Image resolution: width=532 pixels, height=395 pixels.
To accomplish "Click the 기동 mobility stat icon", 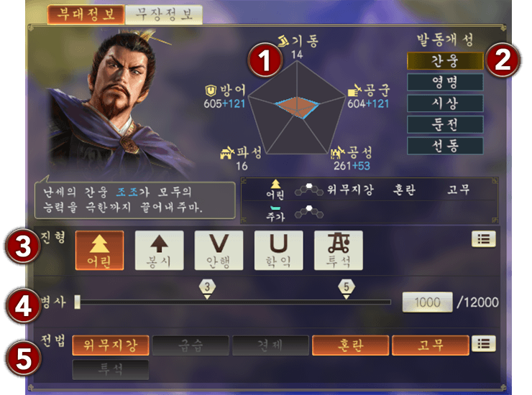I will click(x=283, y=41).
